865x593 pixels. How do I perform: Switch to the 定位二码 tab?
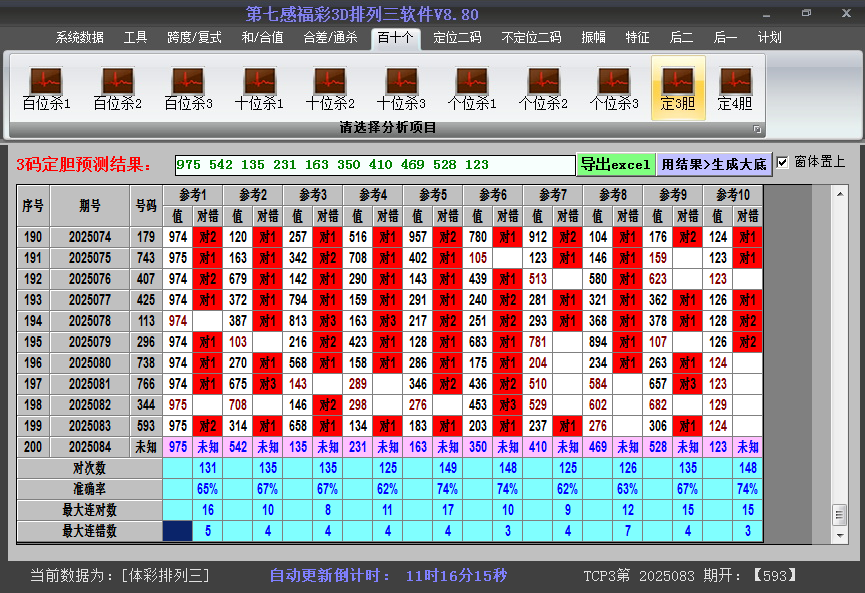click(x=457, y=37)
